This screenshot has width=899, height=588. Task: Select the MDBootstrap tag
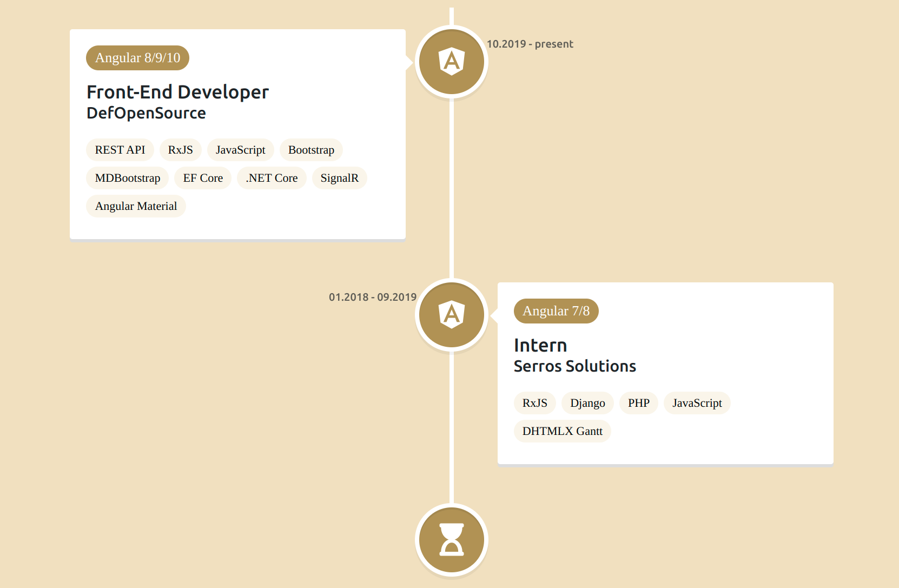coord(128,178)
